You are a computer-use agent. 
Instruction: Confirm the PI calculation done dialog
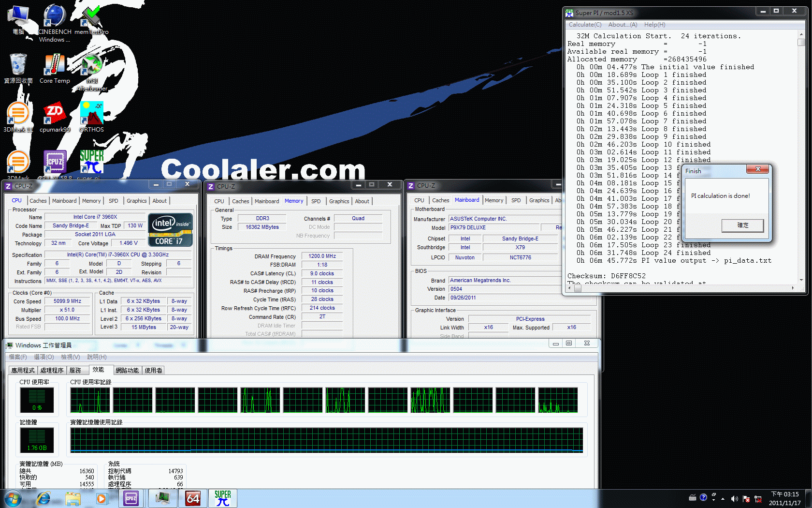point(743,225)
